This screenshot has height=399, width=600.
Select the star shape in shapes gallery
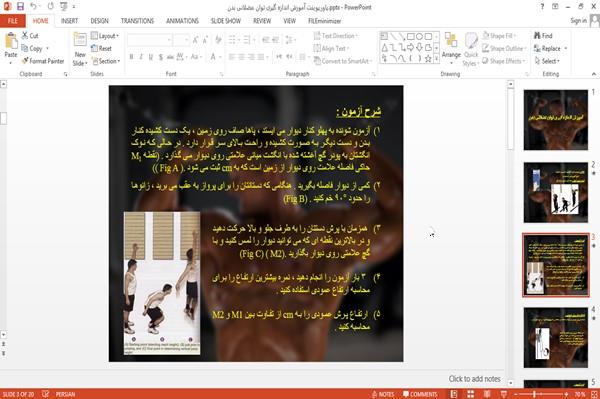pyautogui.click(x=428, y=59)
